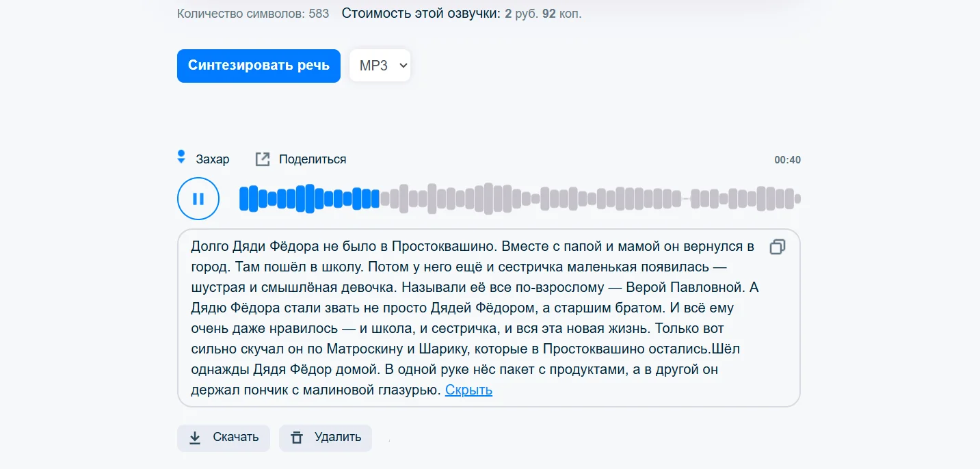Click the download arrow icon
This screenshot has width=980, height=469.
(195, 438)
